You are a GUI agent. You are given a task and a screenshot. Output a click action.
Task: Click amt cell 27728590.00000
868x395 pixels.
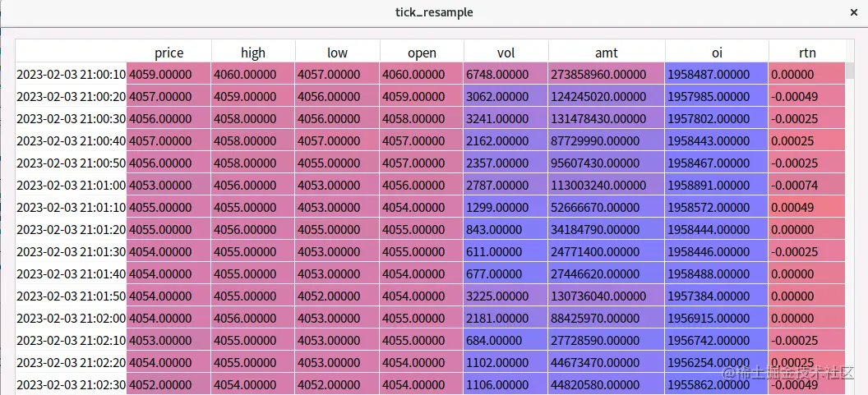(x=607, y=340)
